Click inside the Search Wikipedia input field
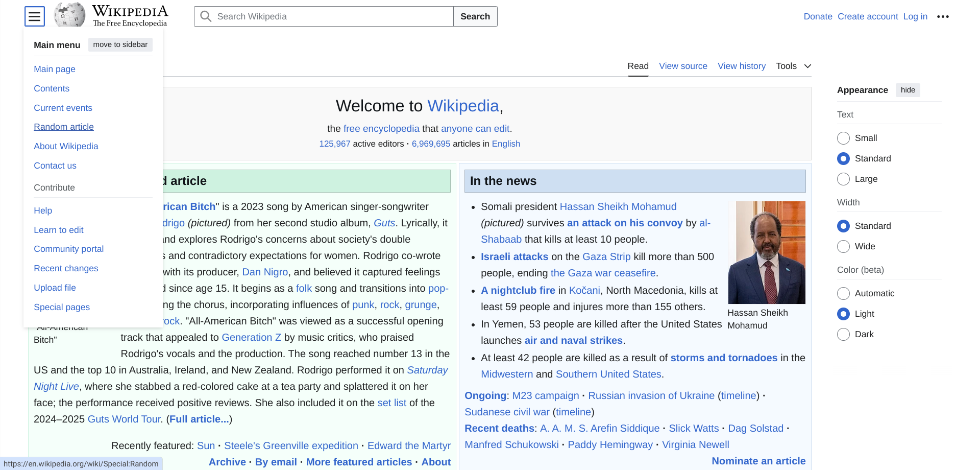980x470 pixels. (332, 16)
